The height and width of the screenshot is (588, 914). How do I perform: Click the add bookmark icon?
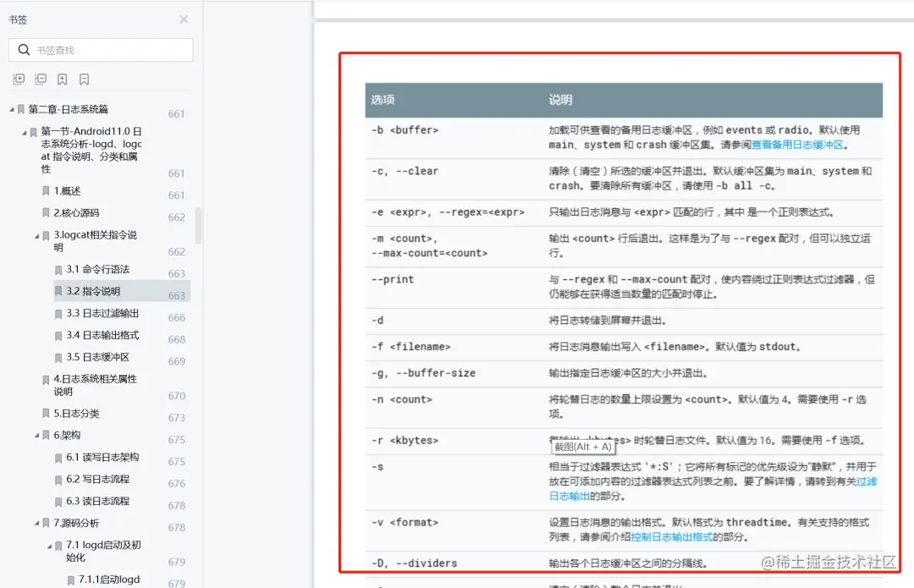[61, 78]
